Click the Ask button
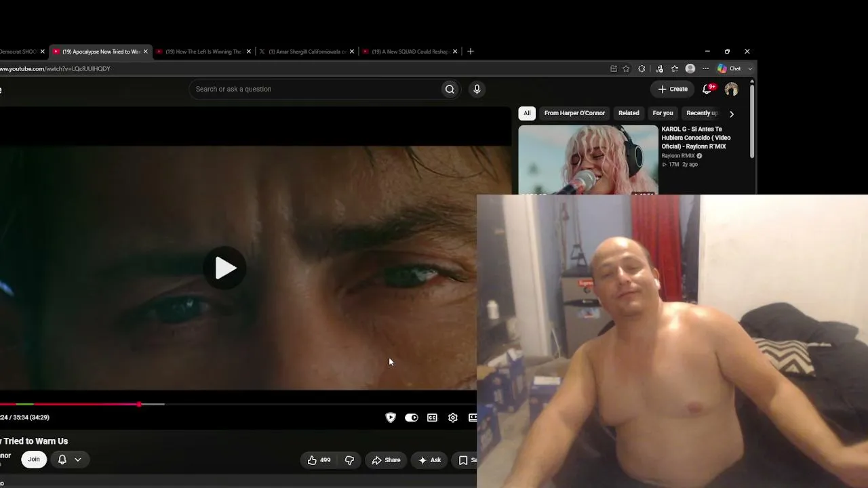Viewport: 868px width, 488px height. 430,460
